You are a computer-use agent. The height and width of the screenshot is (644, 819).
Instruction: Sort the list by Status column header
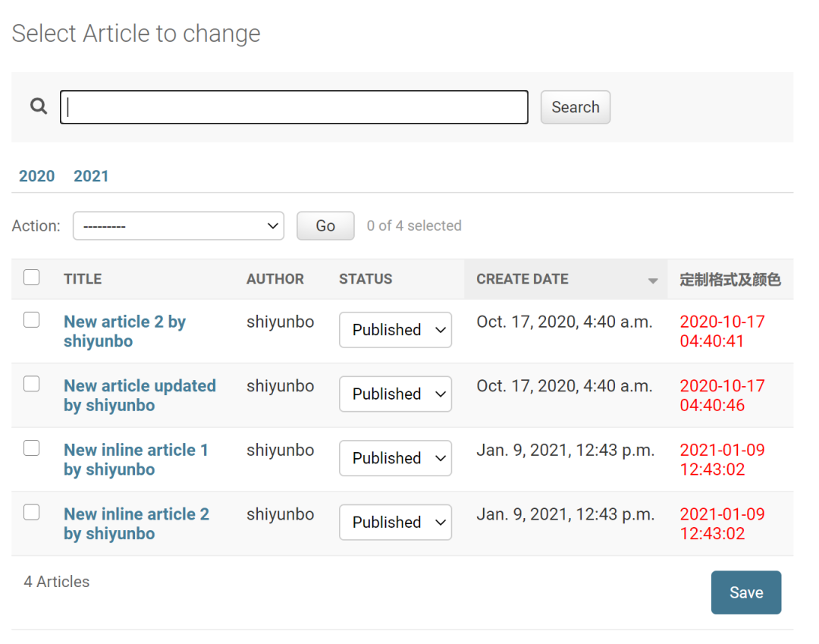[366, 279]
